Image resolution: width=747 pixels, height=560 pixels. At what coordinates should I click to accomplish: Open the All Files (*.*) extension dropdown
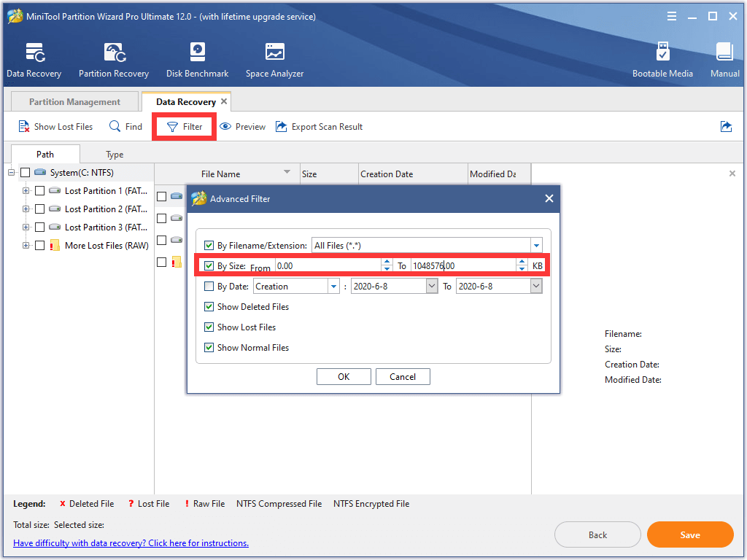pos(536,245)
